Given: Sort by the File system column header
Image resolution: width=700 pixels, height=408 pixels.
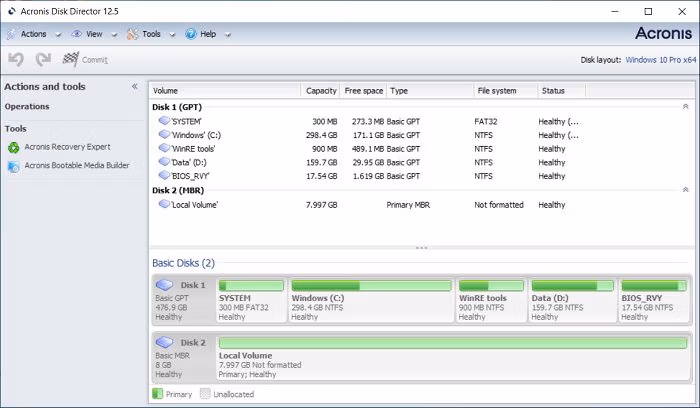Looking at the screenshot, I should click(506, 91).
